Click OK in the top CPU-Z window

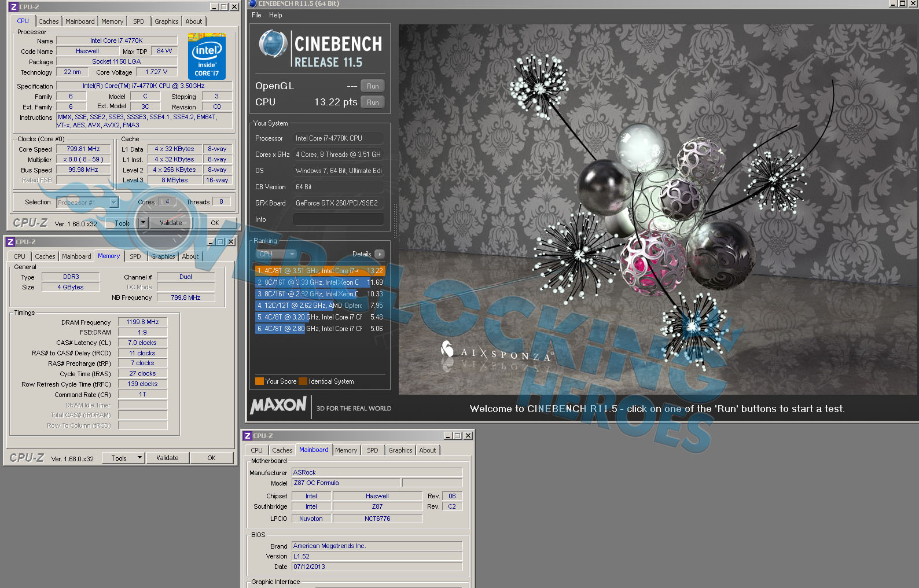click(215, 223)
